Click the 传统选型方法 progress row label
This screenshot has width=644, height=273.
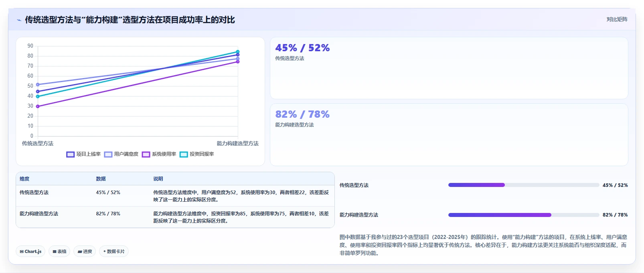[354, 185]
